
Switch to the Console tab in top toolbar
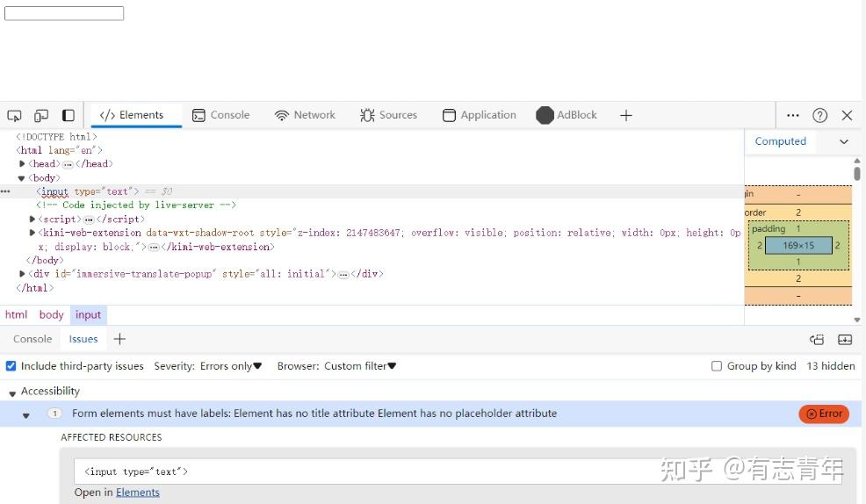221,115
